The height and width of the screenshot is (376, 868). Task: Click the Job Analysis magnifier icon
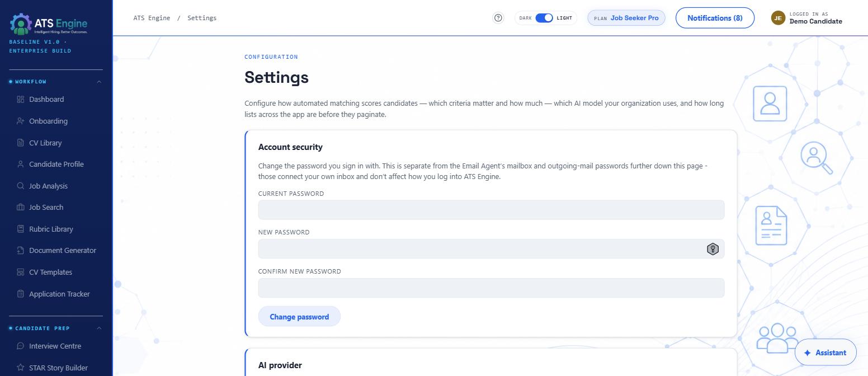coord(21,186)
